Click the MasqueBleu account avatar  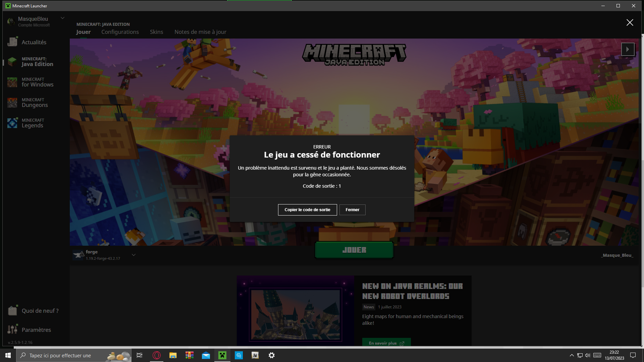point(11,22)
